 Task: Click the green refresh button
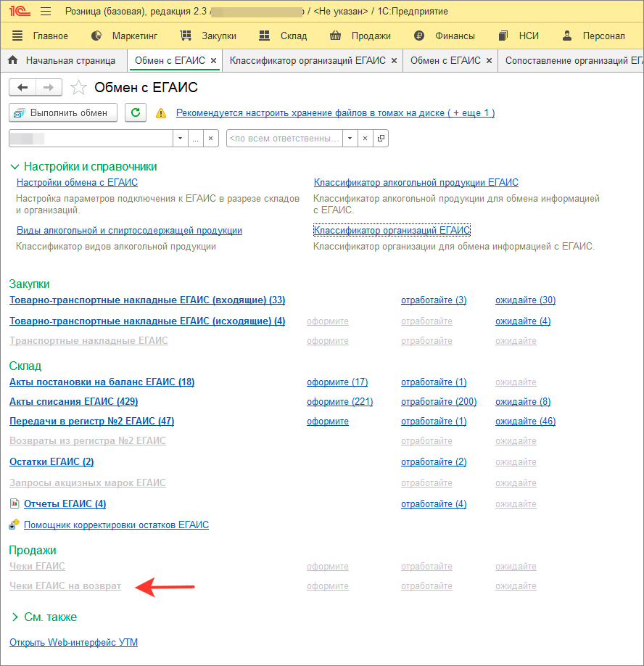click(x=136, y=113)
